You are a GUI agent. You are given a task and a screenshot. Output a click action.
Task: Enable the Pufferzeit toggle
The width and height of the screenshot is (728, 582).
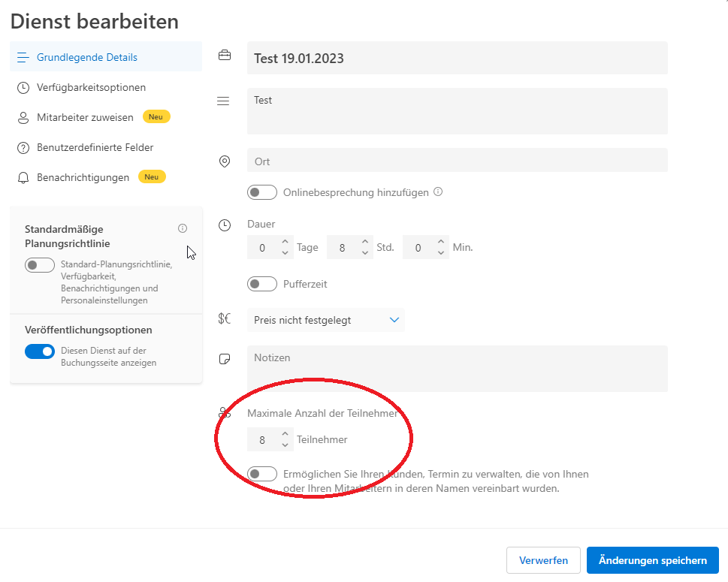coord(262,284)
